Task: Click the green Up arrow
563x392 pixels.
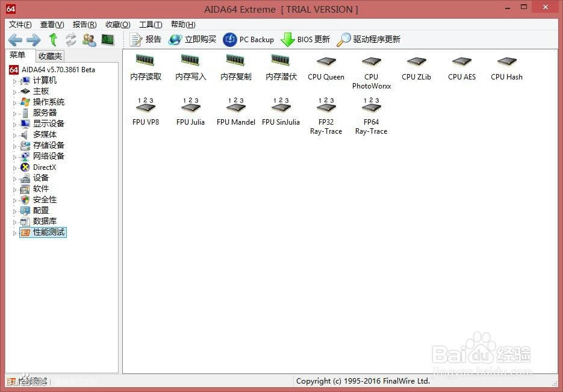Action: point(53,40)
